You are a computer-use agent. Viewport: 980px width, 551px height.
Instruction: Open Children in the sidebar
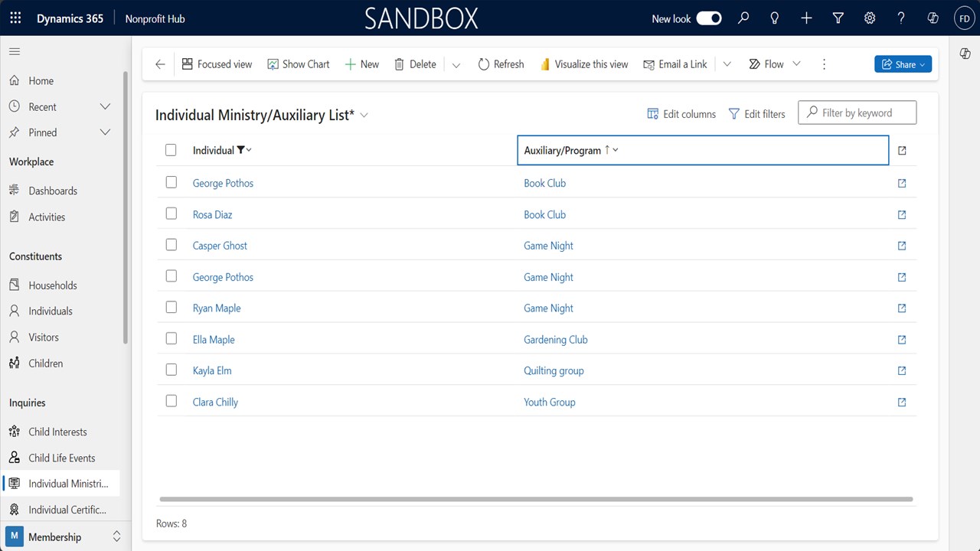[x=46, y=364]
